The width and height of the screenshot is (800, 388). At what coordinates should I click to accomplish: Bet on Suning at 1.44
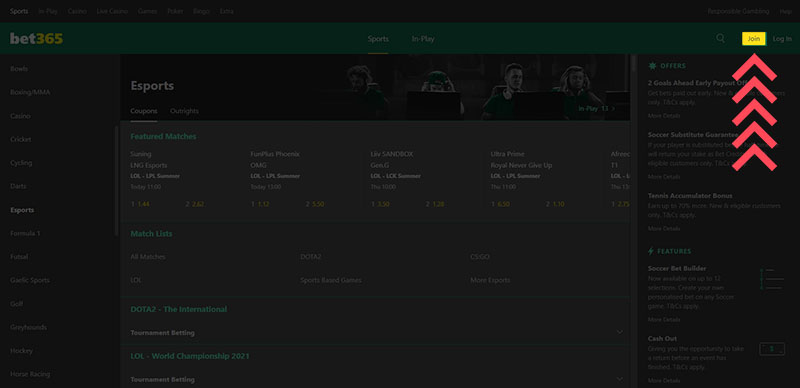pos(140,204)
